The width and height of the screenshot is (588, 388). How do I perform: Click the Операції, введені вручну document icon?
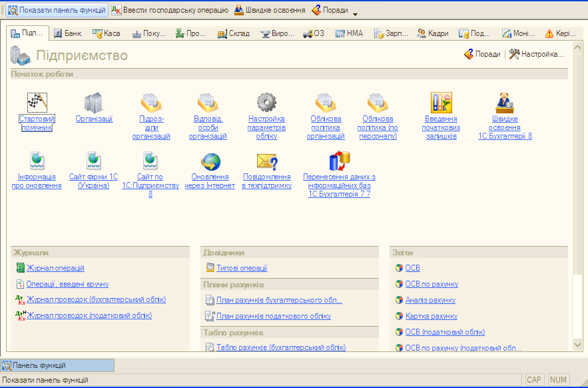pos(20,284)
